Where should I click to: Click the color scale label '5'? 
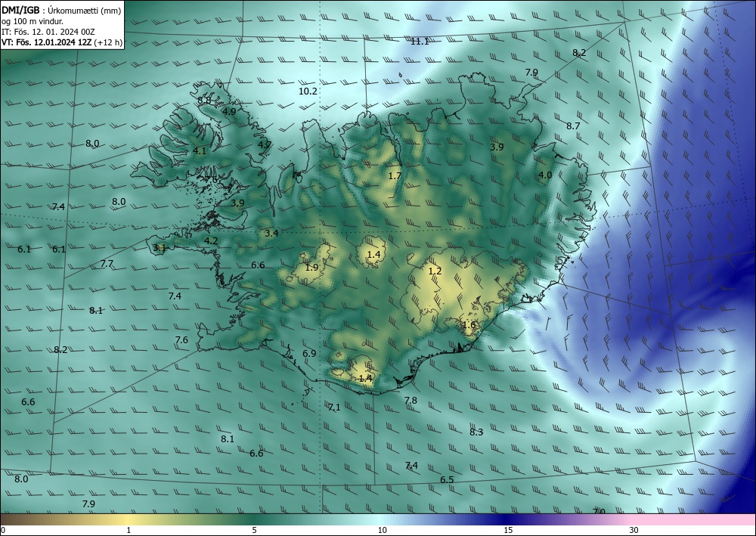point(254,530)
